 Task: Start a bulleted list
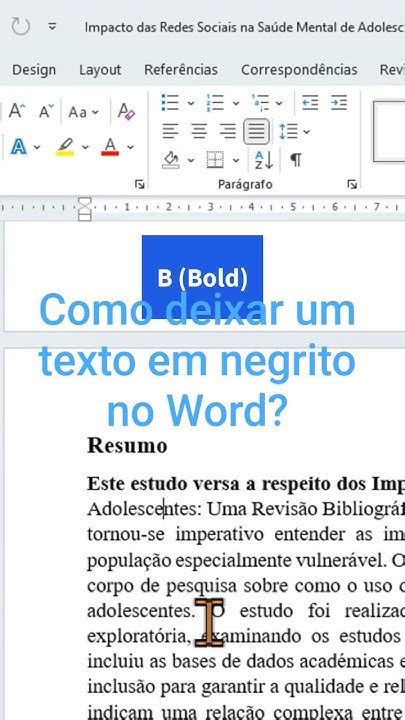point(170,103)
